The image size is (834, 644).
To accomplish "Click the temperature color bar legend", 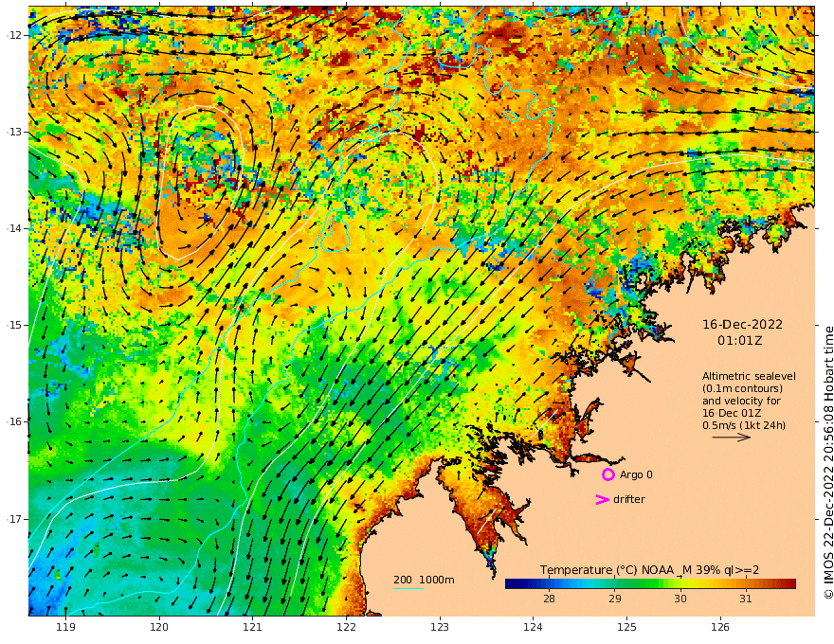I will click(x=650, y=583).
